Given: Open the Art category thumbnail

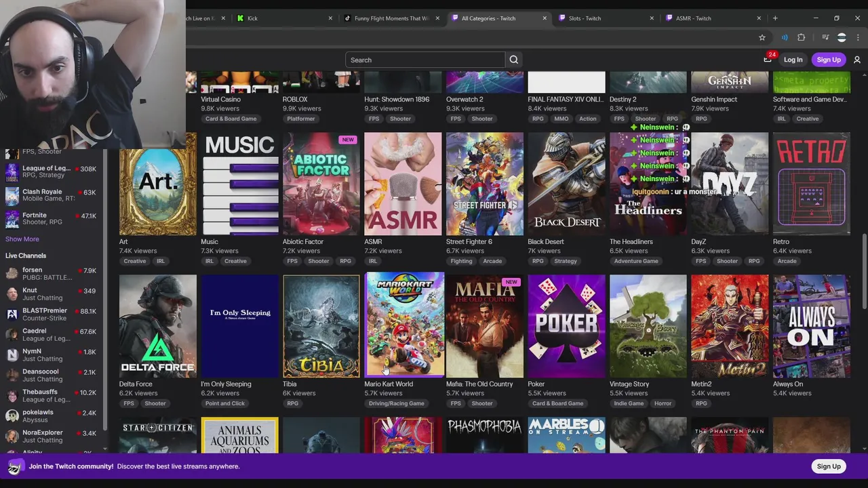Looking at the screenshot, I should click(x=158, y=184).
